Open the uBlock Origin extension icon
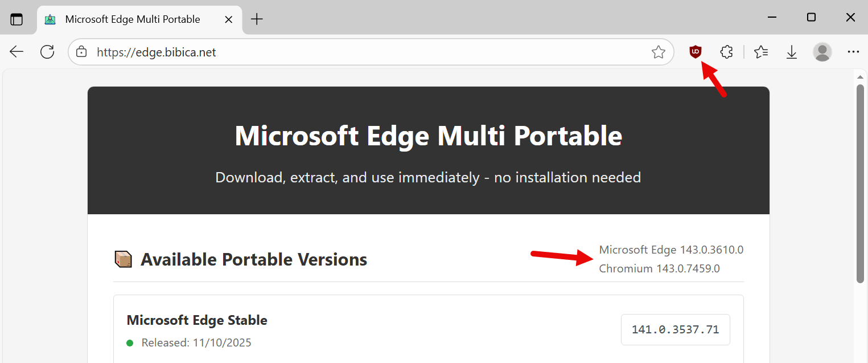 pyautogui.click(x=695, y=52)
